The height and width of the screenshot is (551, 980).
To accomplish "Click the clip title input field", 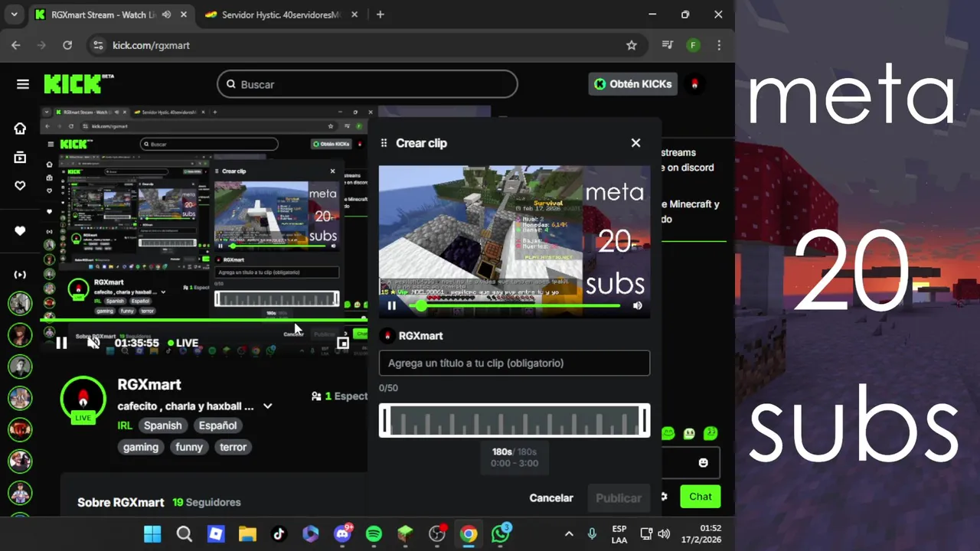I will 514,363.
